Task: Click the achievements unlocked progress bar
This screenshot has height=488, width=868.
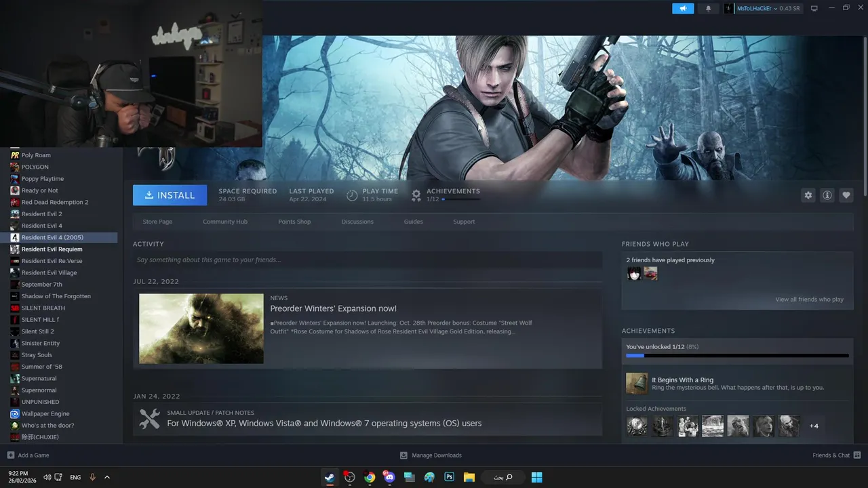Action: [x=737, y=355]
